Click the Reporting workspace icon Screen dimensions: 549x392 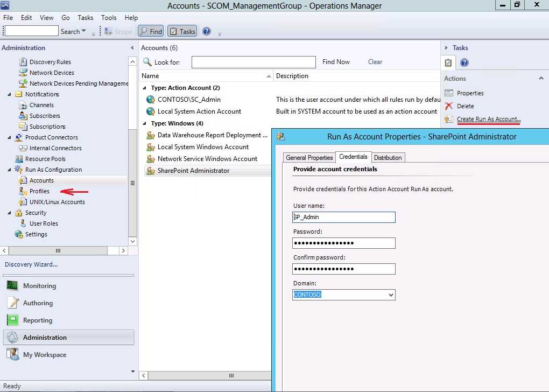tap(12, 320)
